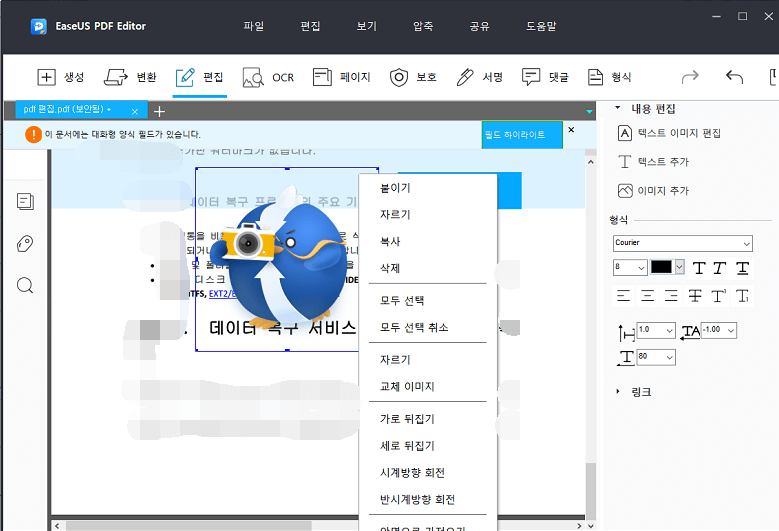Toggle bold text formatting
This screenshot has height=531, width=779.
click(x=699, y=268)
